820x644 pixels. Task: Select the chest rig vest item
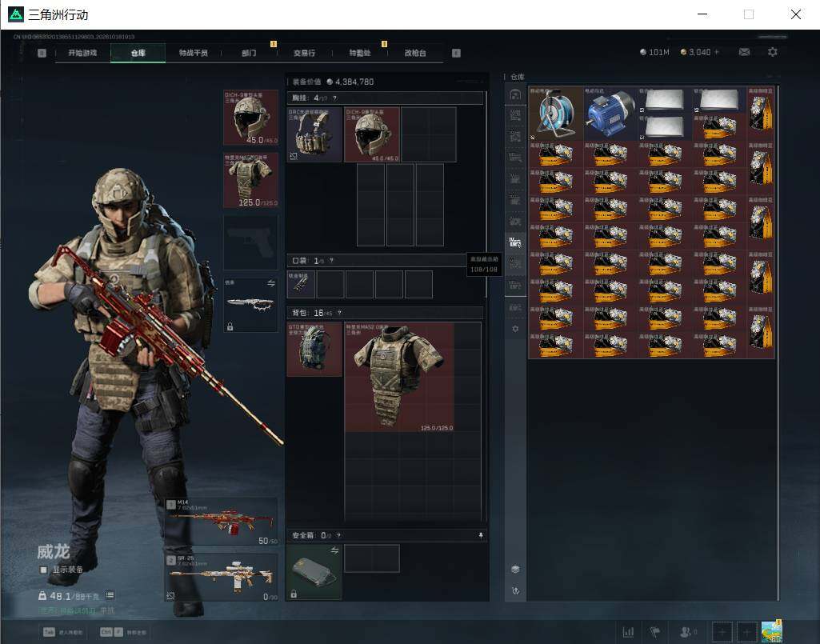pyautogui.click(x=314, y=134)
